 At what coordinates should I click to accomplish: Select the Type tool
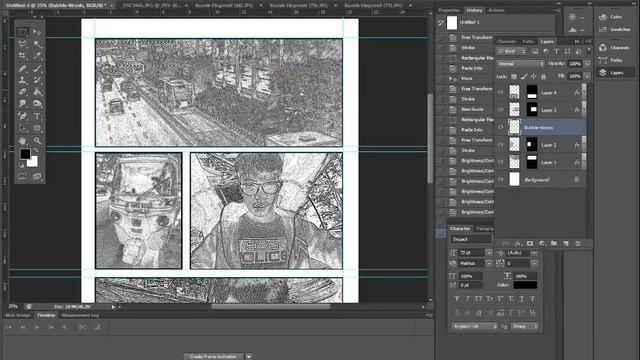pyautogui.click(x=37, y=116)
